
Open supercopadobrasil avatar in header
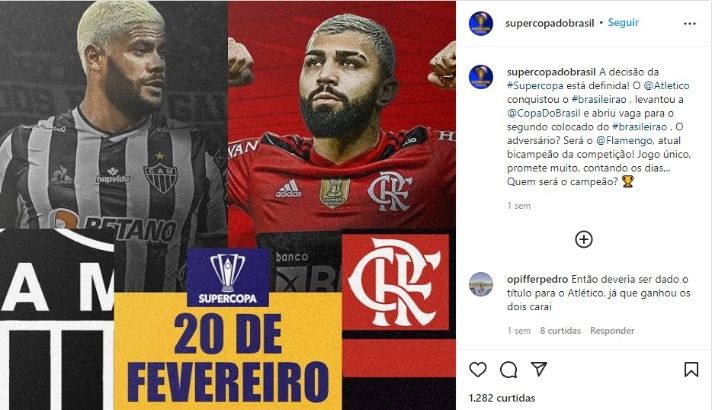tap(481, 23)
